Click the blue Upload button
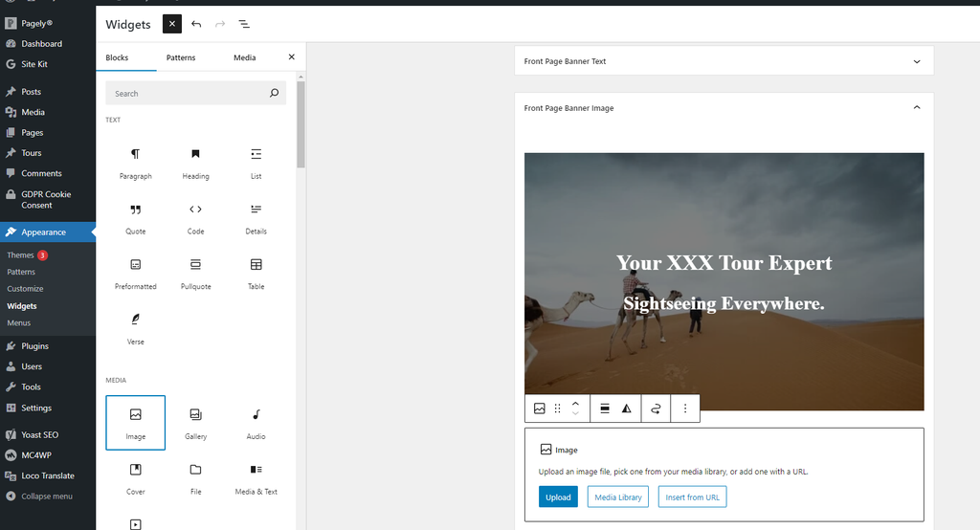This screenshot has width=980, height=530. point(558,497)
